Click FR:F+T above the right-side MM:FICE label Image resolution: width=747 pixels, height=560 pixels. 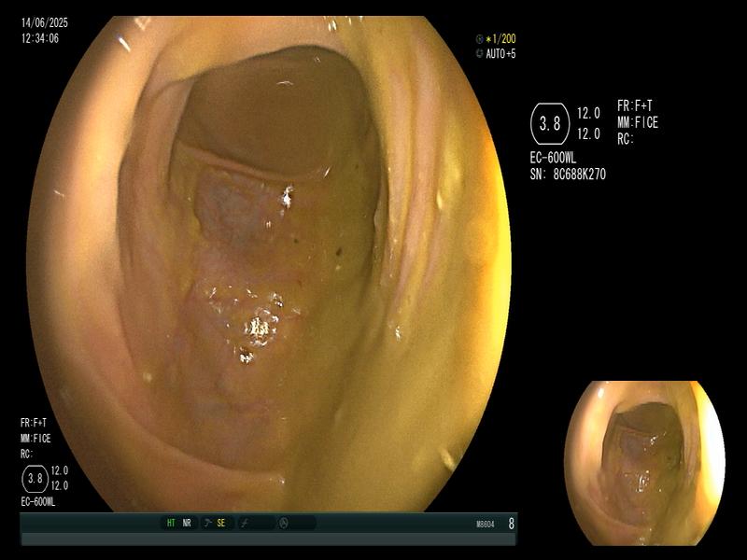tap(635, 105)
